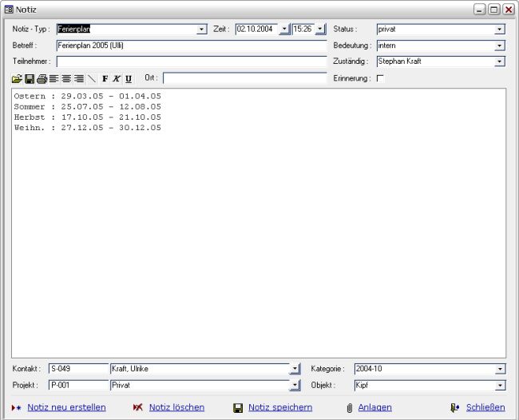Image resolution: width=519 pixels, height=420 pixels.
Task: Click the Ort text field
Action: [x=244, y=78]
